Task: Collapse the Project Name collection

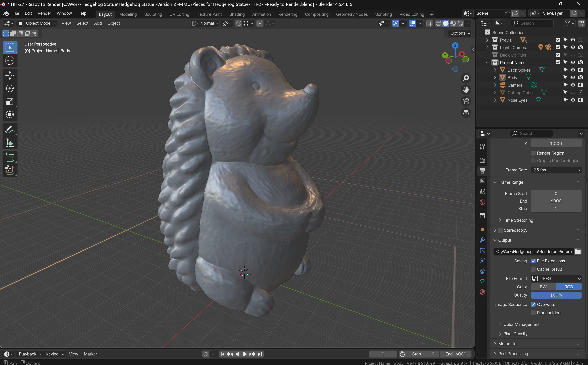Action: pos(487,63)
